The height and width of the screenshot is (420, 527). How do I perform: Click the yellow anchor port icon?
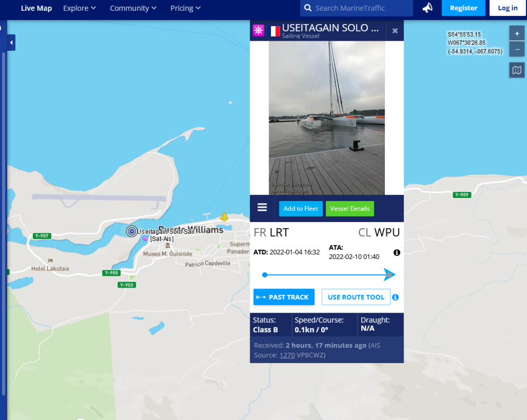point(224,217)
